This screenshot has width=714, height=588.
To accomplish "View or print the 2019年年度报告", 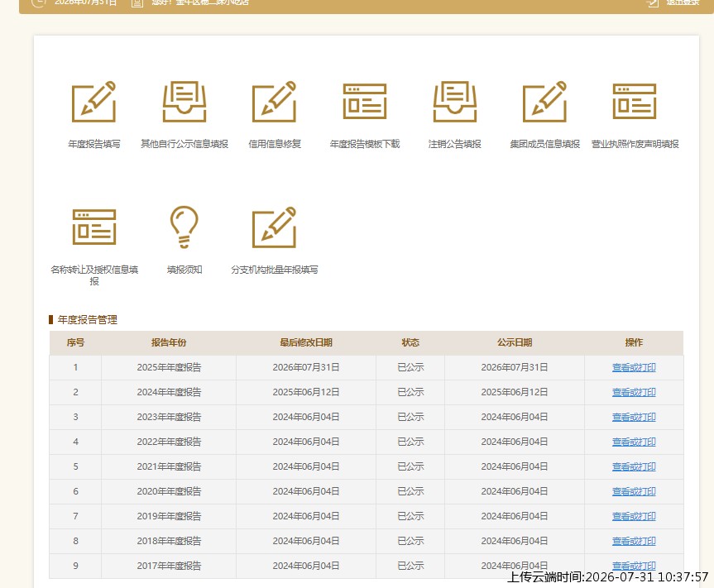I will 634,516.
